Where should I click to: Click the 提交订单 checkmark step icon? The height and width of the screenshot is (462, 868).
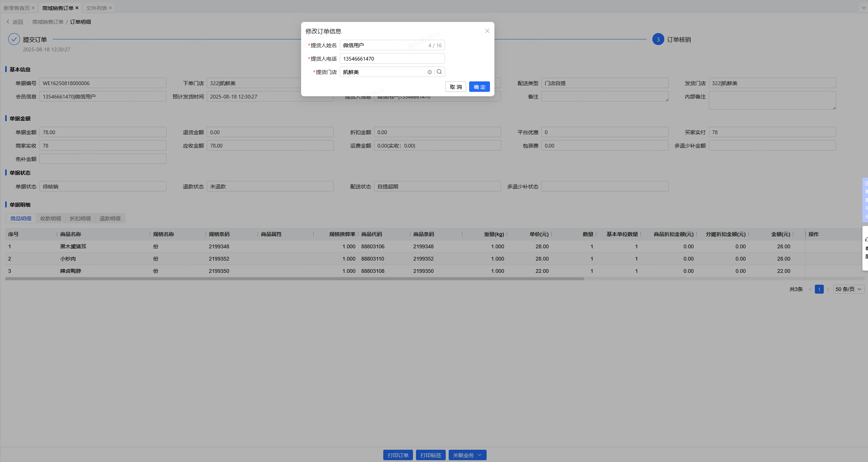[14, 39]
